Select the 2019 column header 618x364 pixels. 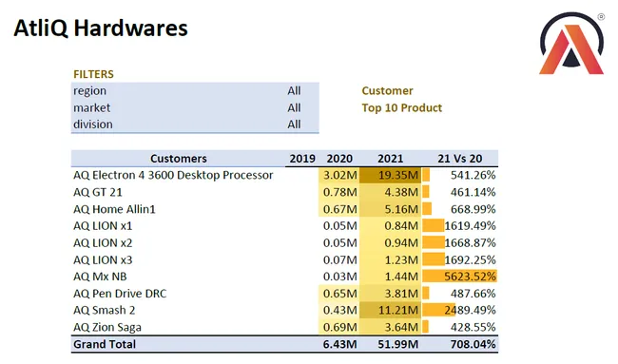click(302, 159)
